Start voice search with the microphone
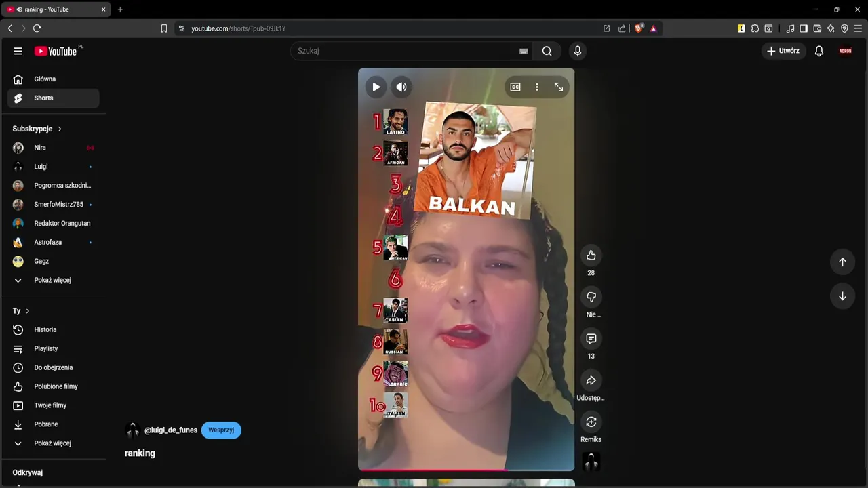868x488 pixels. (578, 51)
